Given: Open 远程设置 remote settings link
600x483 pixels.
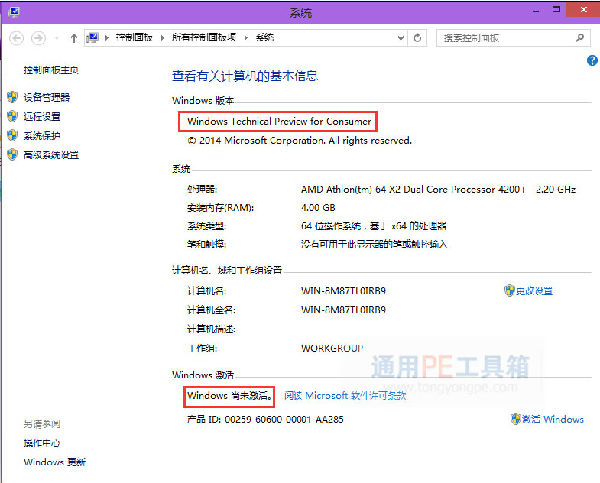Looking at the screenshot, I should pos(42,116).
